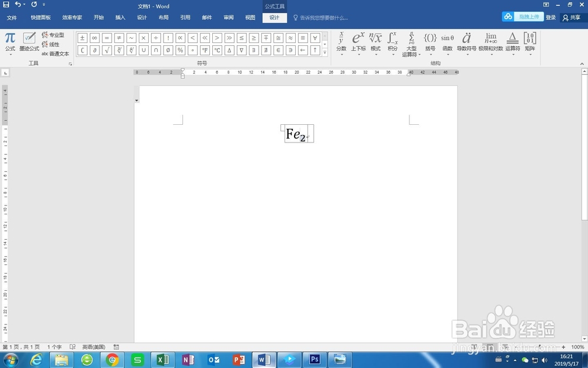Screen dimensions: 588x368
Task: Insert the union ∪ symbol
Action: point(143,50)
